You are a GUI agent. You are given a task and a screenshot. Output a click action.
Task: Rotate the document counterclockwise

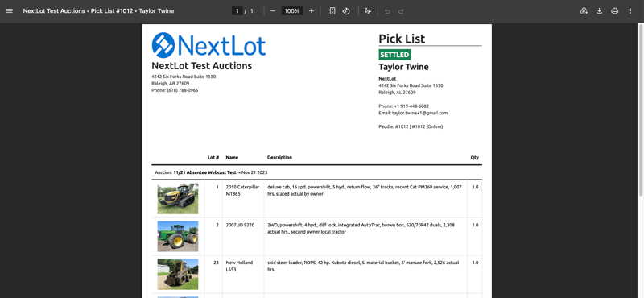[346, 11]
